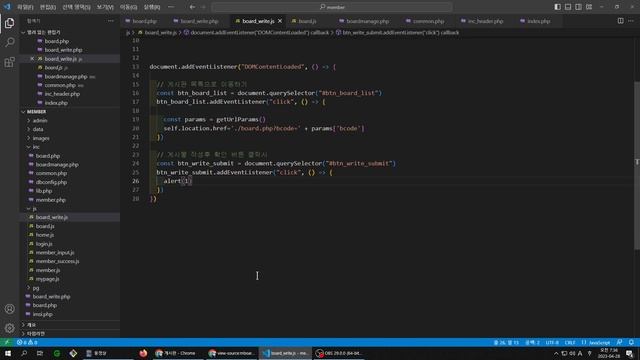Click the remote window indicator in status bar
The width and height of the screenshot is (640, 360).
click(7, 342)
